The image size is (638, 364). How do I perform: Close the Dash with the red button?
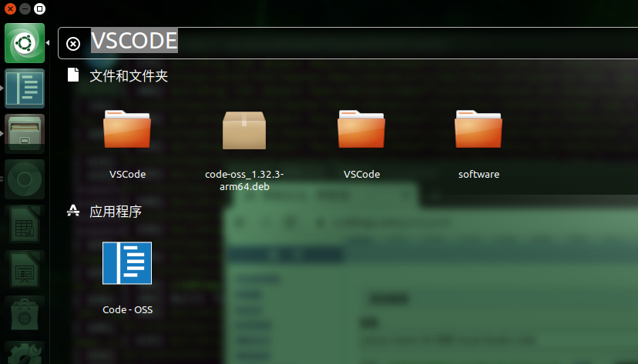tap(10, 8)
